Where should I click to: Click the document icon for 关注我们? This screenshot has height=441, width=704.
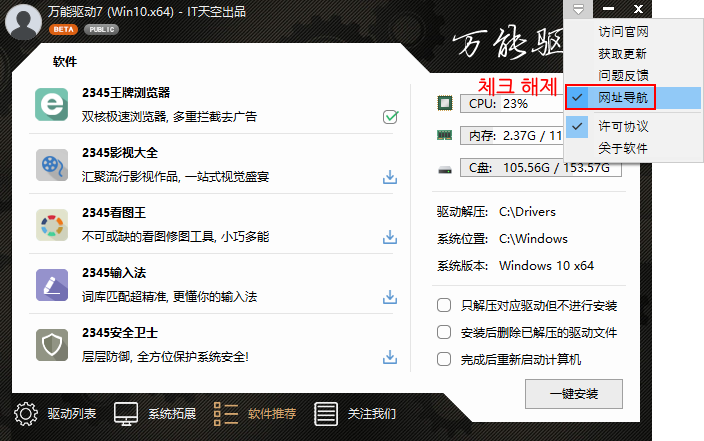(x=326, y=414)
